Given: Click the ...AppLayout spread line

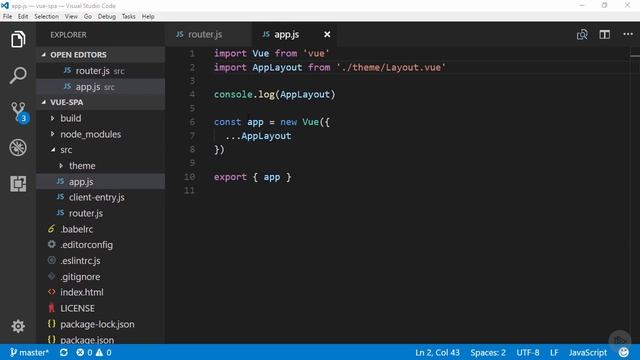Looking at the screenshot, I should pyautogui.click(x=258, y=136).
